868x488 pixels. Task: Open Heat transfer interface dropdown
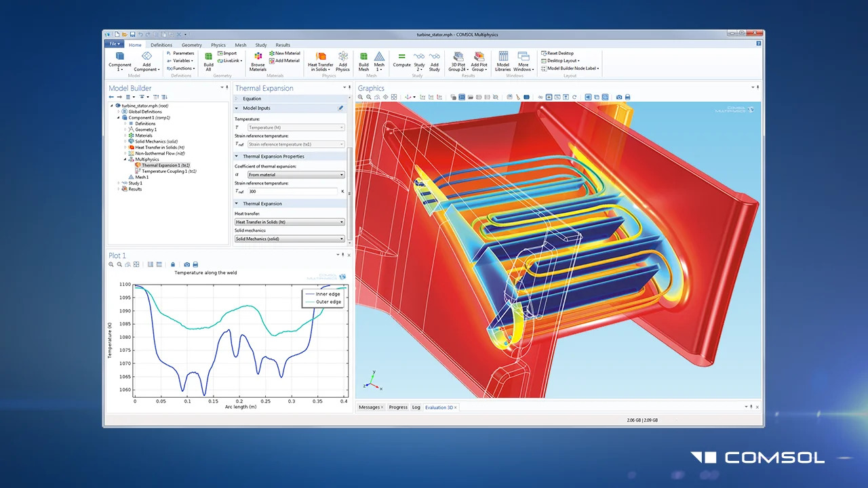(x=290, y=222)
